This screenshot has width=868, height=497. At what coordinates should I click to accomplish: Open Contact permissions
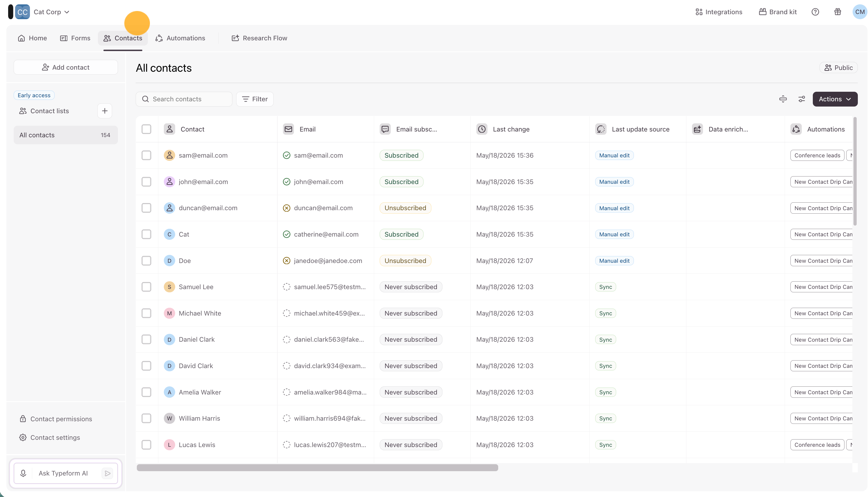56,419
